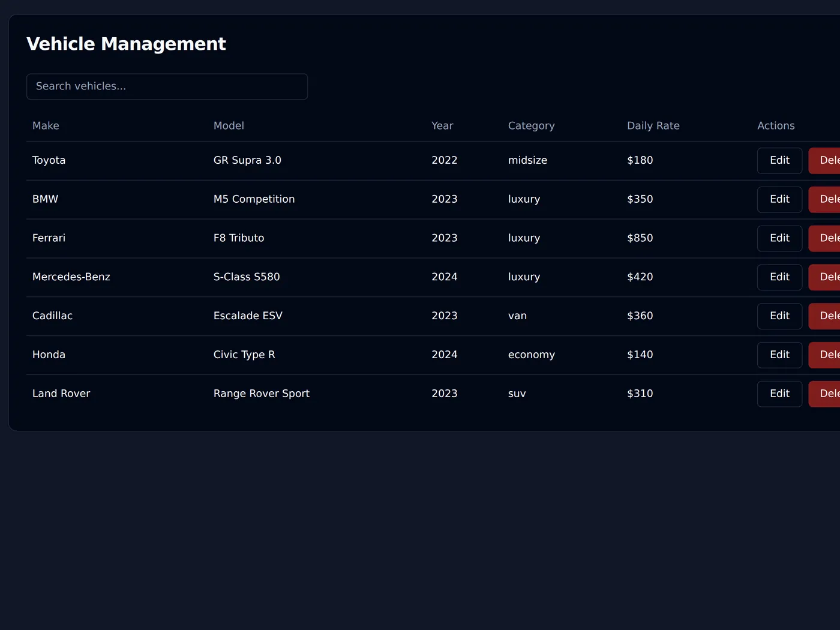840x630 pixels.
Task: Select the Vehicle Management heading
Action: tap(126, 44)
